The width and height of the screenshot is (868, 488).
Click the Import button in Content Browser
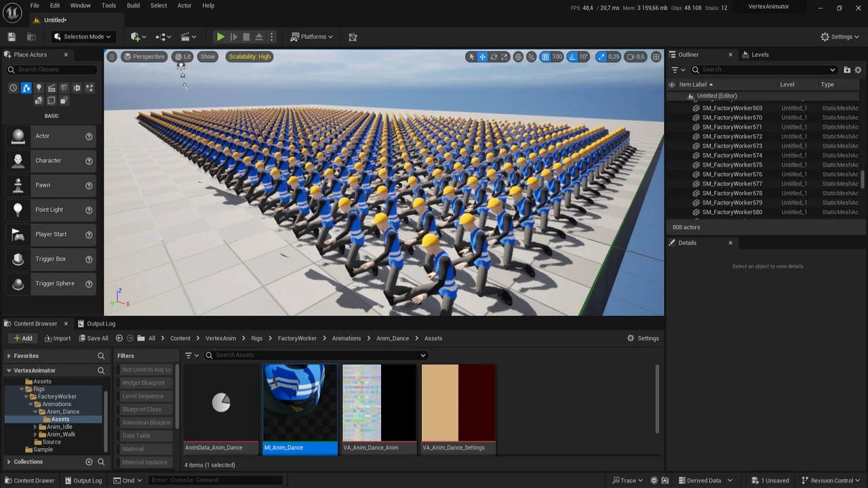pos(58,338)
